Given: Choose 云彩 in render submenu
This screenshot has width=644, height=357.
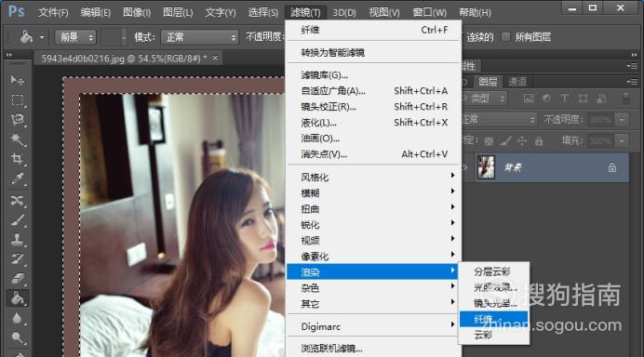Looking at the screenshot, I should [493, 335].
